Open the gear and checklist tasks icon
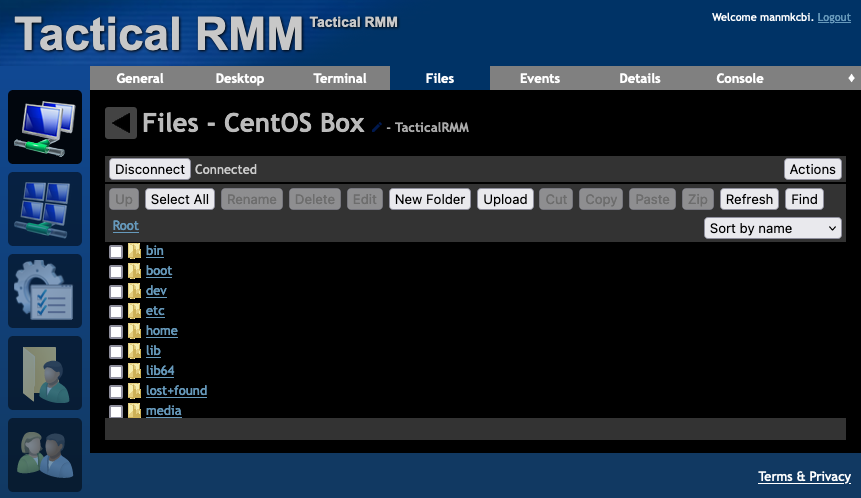This screenshot has height=498, width=861. (45, 291)
